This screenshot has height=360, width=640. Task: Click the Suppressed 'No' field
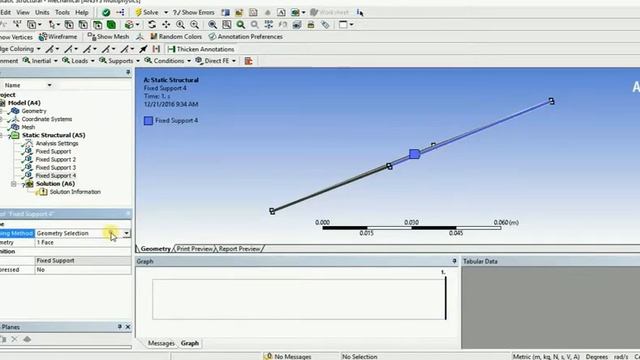pos(83,270)
